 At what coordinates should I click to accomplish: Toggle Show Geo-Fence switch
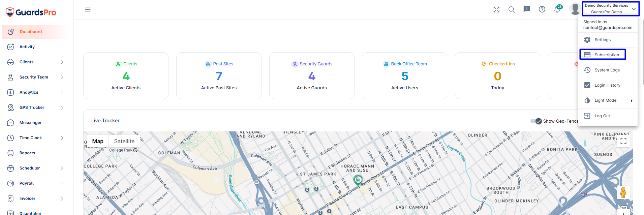(536, 121)
